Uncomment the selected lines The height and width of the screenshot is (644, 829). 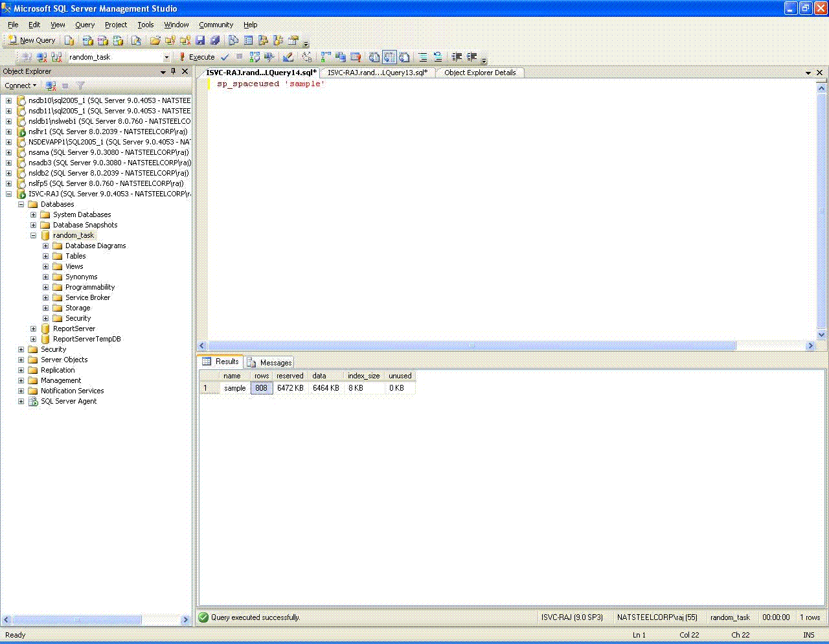click(438, 57)
